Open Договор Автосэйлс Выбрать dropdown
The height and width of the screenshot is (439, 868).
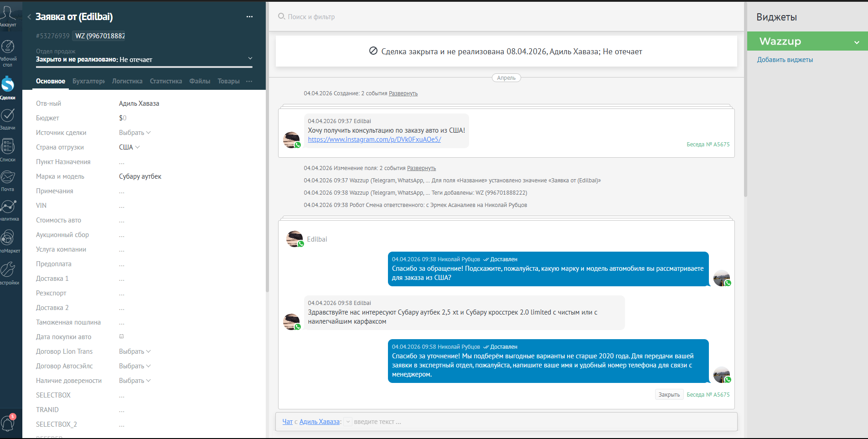click(x=134, y=366)
